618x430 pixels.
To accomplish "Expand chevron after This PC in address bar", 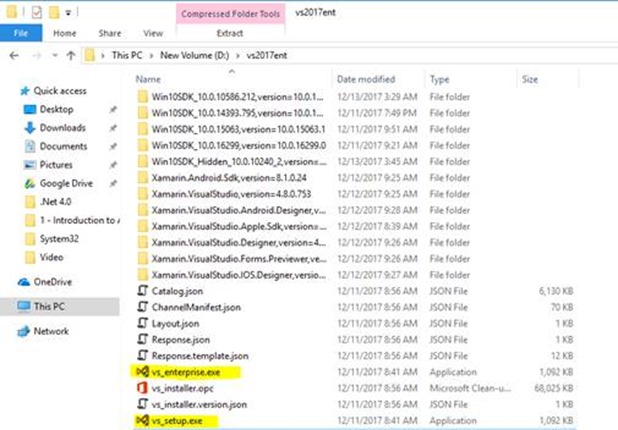I will pos(151,56).
